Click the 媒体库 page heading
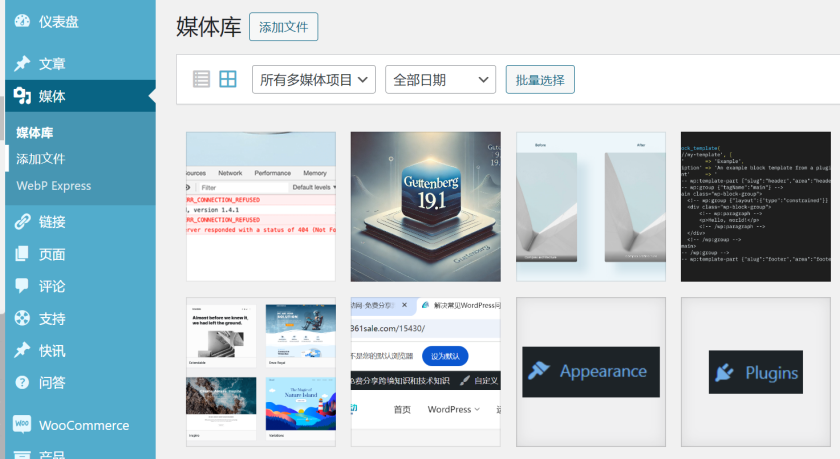This screenshot has width=840, height=459. (x=209, y=27)
